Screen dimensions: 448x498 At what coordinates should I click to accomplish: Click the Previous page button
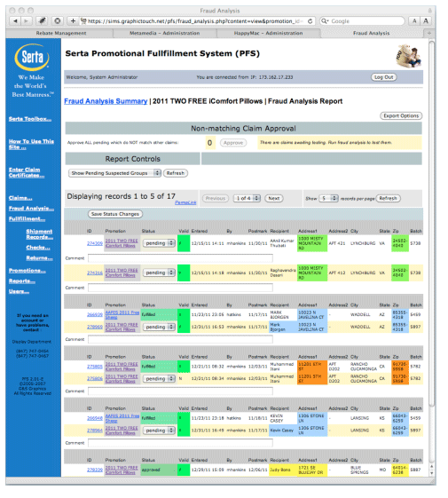(216, 199)
